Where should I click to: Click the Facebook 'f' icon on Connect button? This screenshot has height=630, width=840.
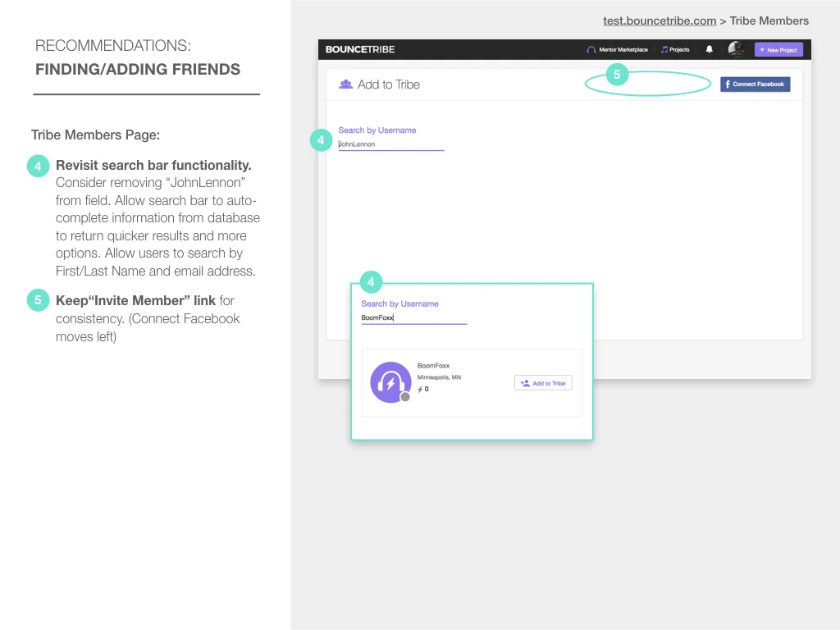727,84
